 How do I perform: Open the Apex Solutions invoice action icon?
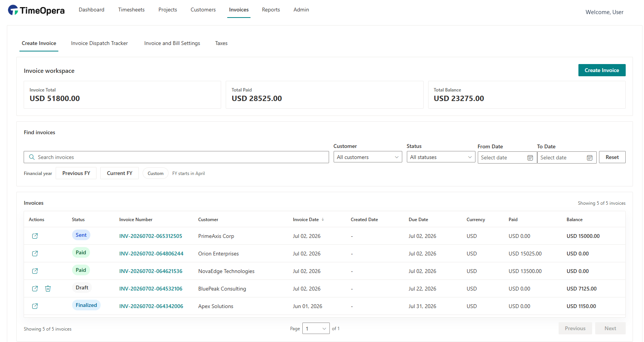35,306
